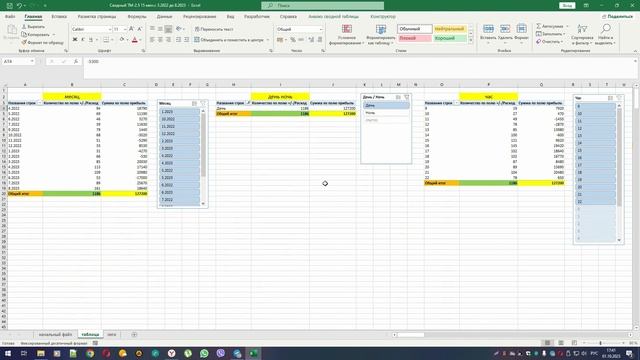Click the red font color A icon
This screenshot has width=640, height=360.
(135, 40)
